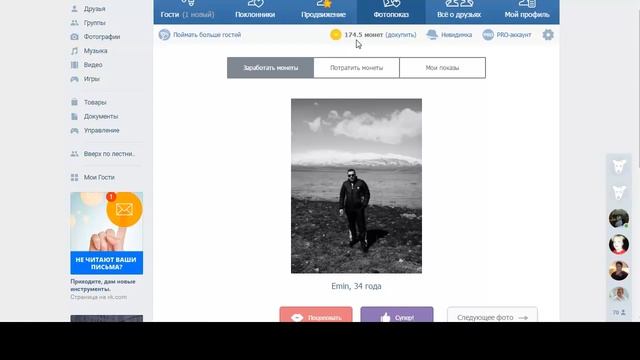Open Музыка in the sidebar
This screenshot has height=360, width=640.
click(96, 51)
